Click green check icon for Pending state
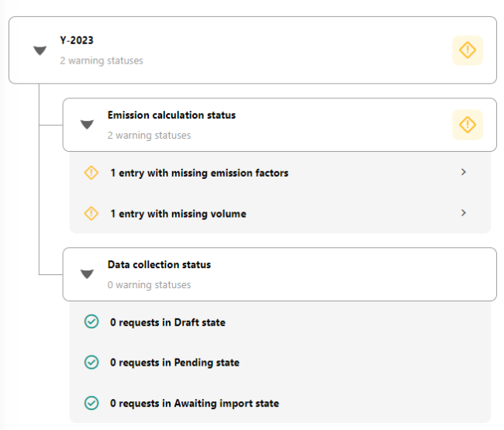The width and height of the screenshot is (504, 430). [x=91, y=363]
